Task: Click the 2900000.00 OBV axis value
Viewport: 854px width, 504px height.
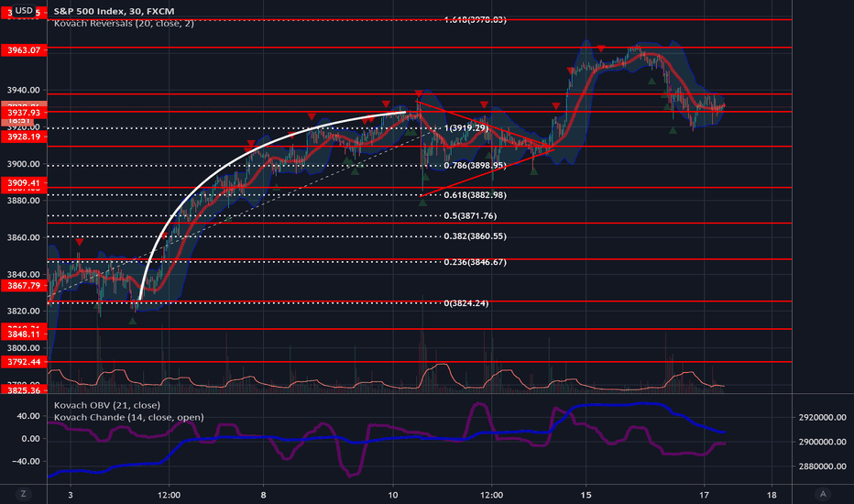Action: pos(823,442)
